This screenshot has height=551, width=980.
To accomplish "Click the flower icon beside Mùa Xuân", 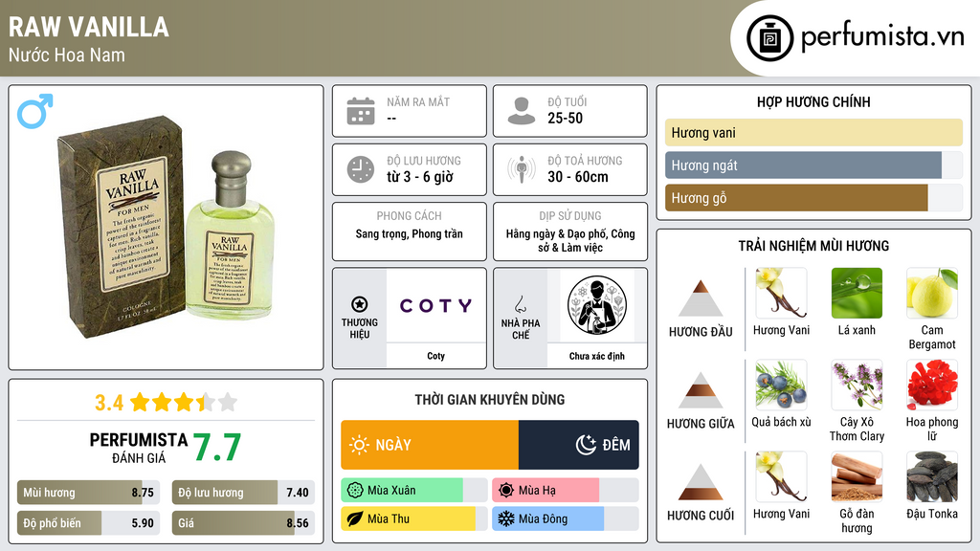I will [x=355, y=491].
